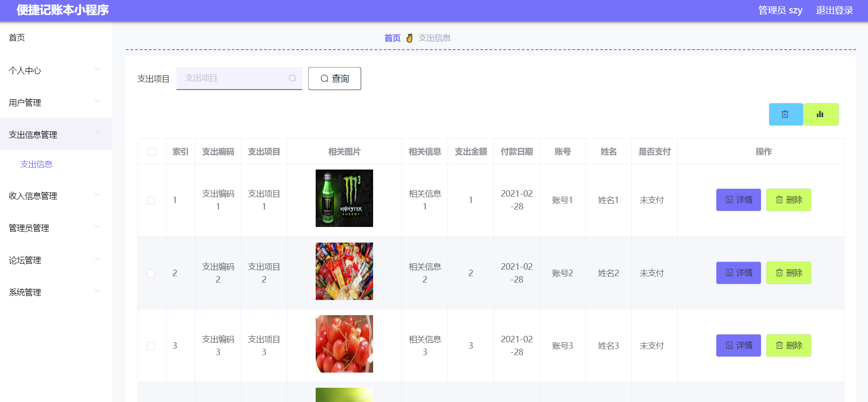868x402 pixels.
Task: Click the 账号3 cell
Action: click(x=562, y=346)
